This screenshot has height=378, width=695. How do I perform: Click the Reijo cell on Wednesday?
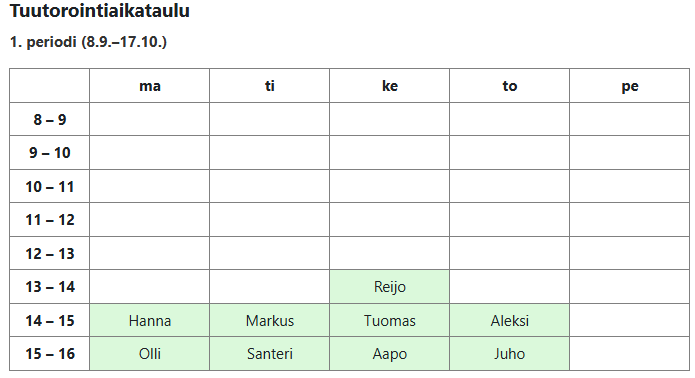[389, 287]
